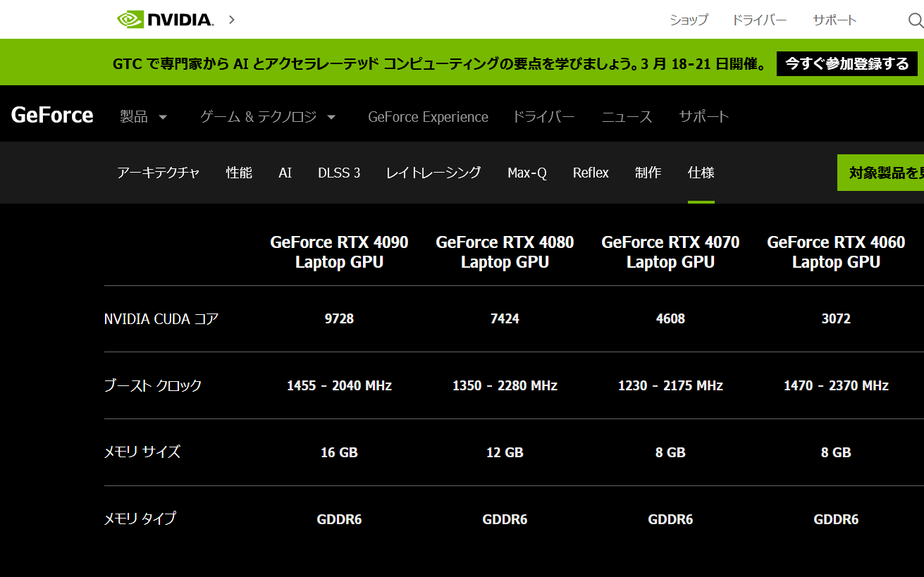Switch to the 制作 tab

point(648,173)
